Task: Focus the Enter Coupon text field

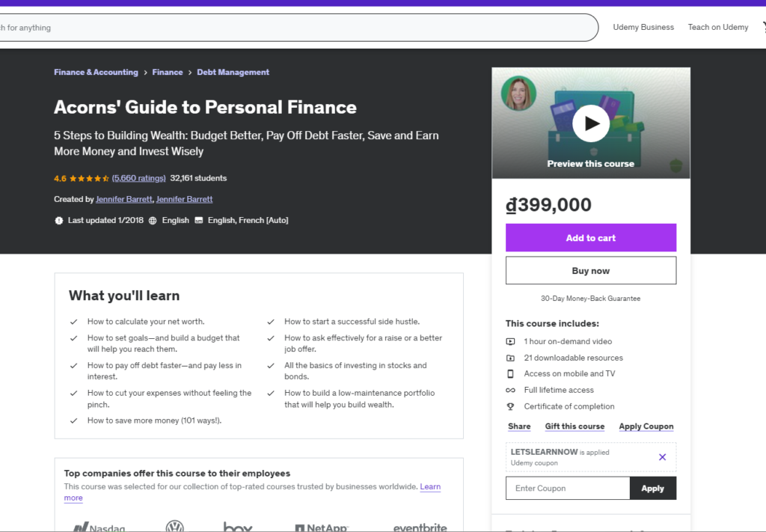Action: point(567,489)
